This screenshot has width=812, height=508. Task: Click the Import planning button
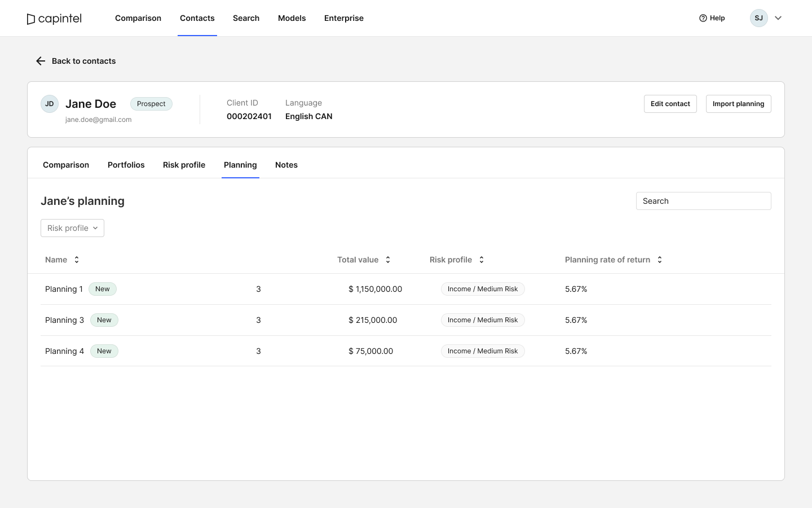pos(739,104)
